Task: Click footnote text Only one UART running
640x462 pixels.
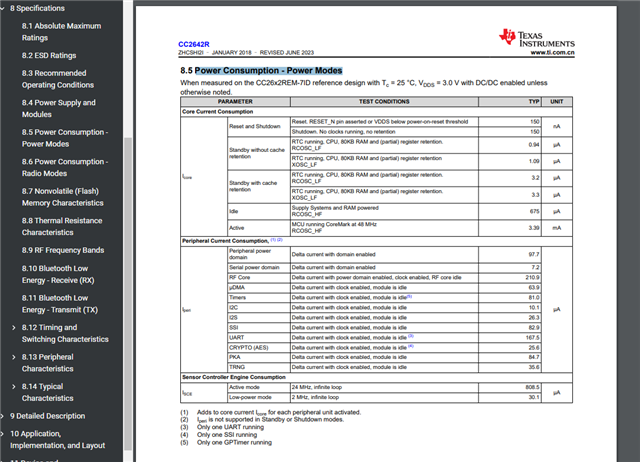Action: tap(230, 427)
